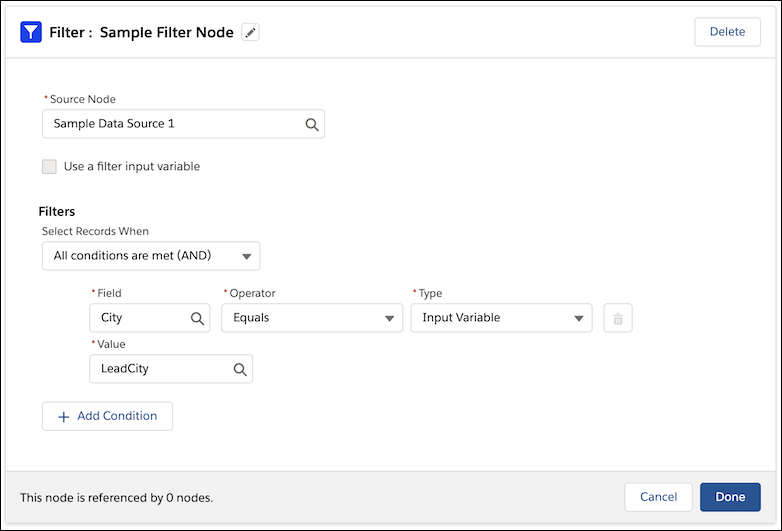Click the Cancel button
Screen dimensions: 782x531
(x=658, y=497)
